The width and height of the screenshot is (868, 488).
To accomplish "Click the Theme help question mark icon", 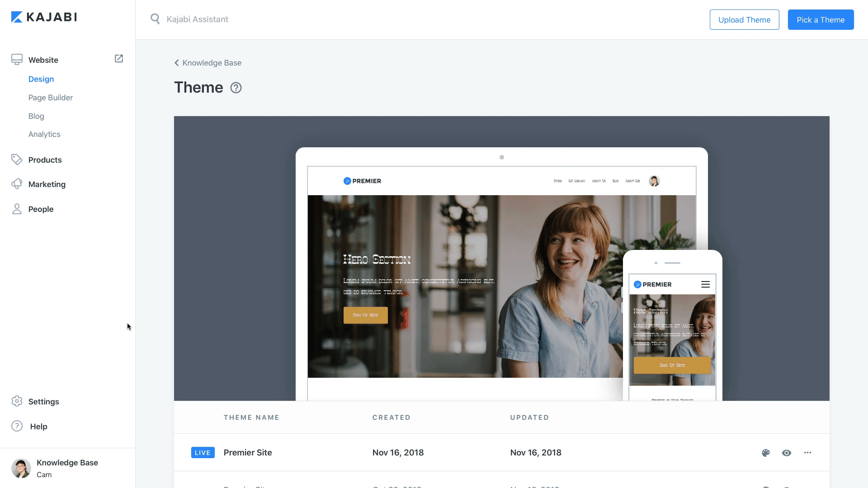I will pos(236,88).
